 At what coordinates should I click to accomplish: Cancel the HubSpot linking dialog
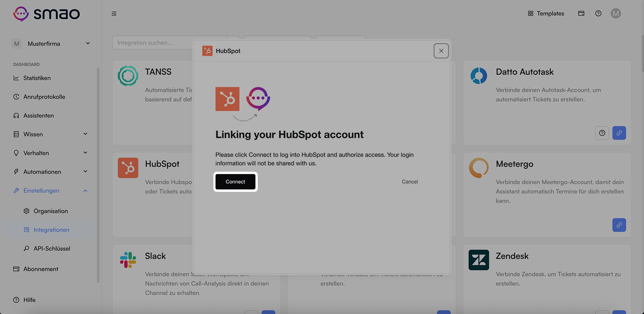[x=410, y=182]
